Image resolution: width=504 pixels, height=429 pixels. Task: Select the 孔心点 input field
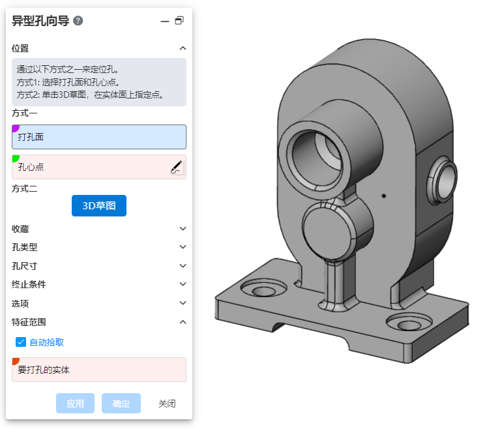[99, 167]
